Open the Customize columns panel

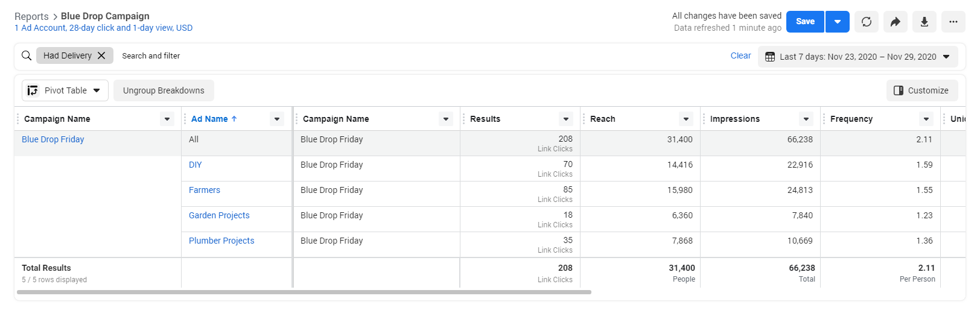[x=922, y=90]
